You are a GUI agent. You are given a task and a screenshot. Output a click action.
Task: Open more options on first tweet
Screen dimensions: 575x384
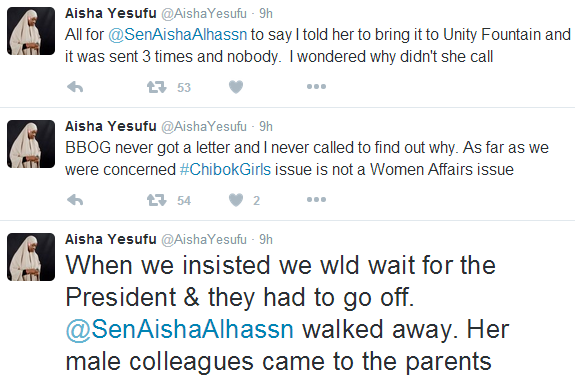coord(316,87)
